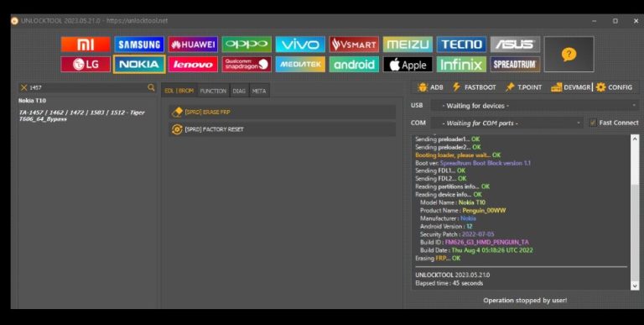644x325 pixels.
Task: Click the log panel scroll-down arrow
Action: point(635,286)
